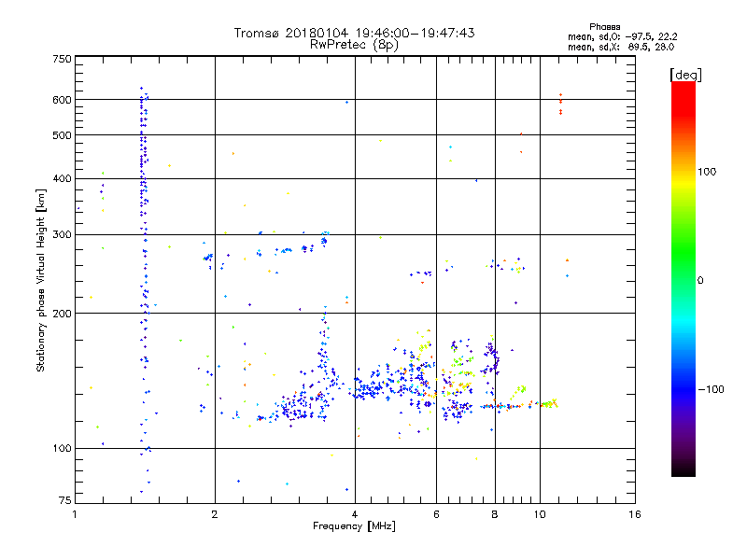The height and width of the screenshot is (560, 747).
Task: Click the colorbar '100' tick label
Action: tap(707, 172)
